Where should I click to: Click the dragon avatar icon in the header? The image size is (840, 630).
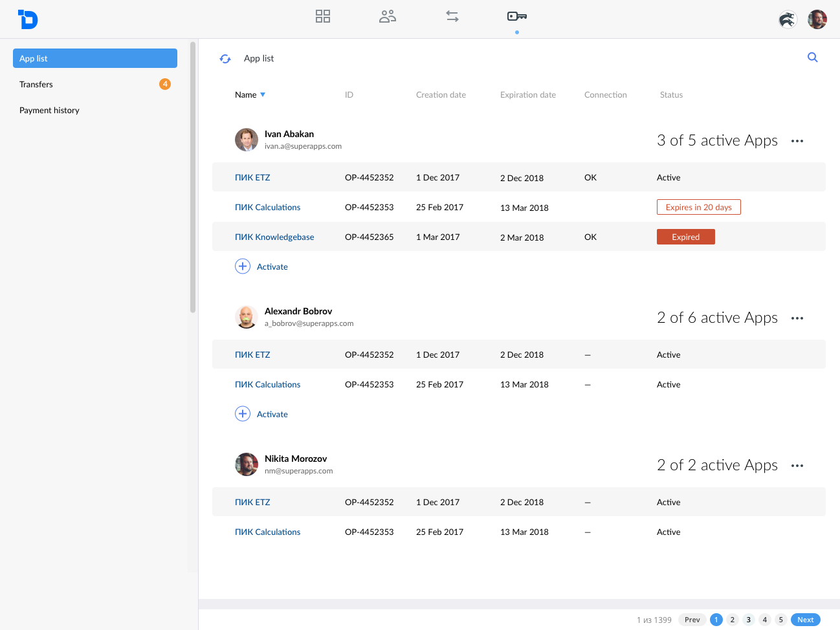pos(788,19)
